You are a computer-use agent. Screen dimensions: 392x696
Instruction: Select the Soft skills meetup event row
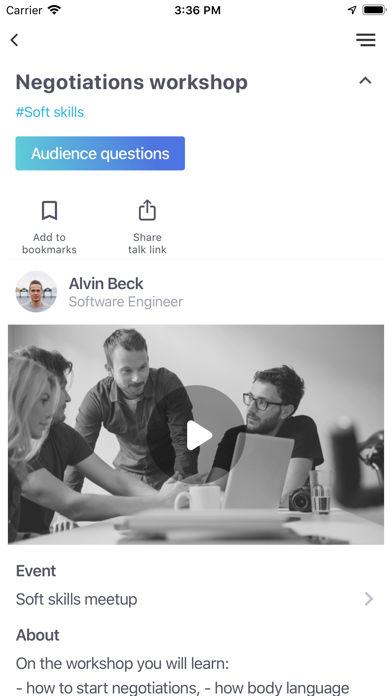coord(196,599)
